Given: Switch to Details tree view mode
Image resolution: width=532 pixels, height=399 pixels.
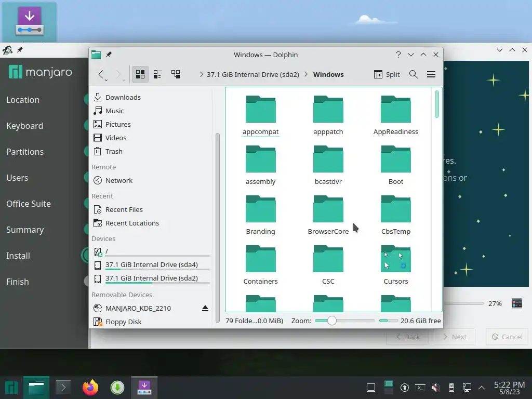Looking at the screenshot, I should click(x=176, y=74).
